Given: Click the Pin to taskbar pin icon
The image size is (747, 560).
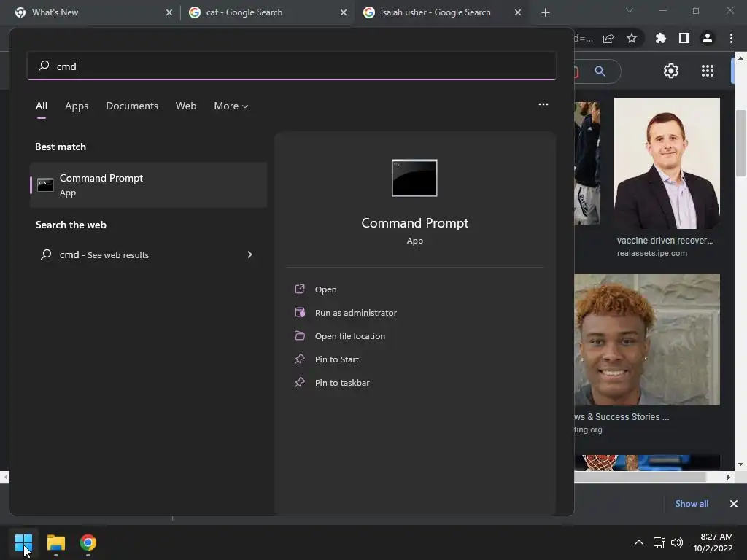Looking at the screenshot, I should point(300,382).
